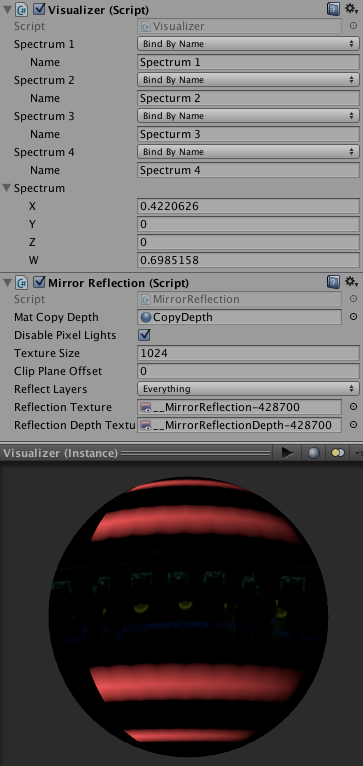Click the Texture Size label
Viewport: 363px width, 766px height.
(x=47, y=353)
